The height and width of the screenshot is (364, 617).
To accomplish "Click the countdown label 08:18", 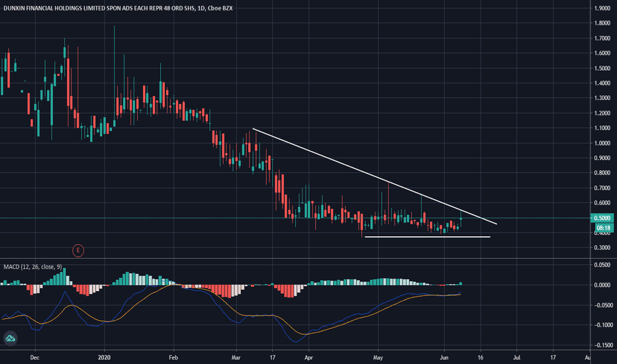I will (x=603, y=228).
